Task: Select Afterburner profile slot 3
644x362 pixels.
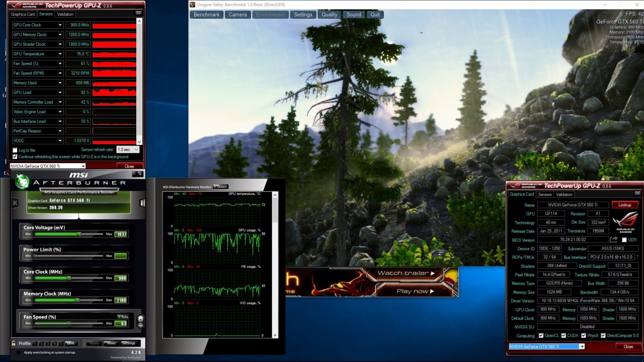Action: point(49,343)
